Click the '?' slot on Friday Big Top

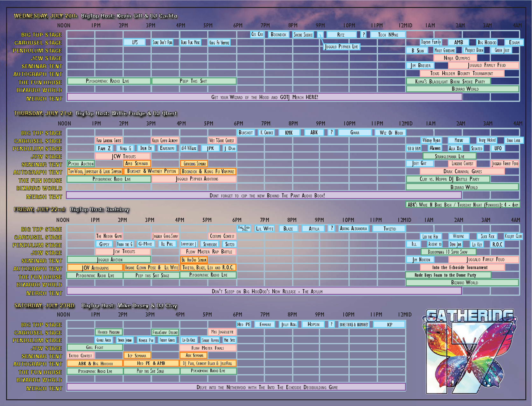pos(331,228)
